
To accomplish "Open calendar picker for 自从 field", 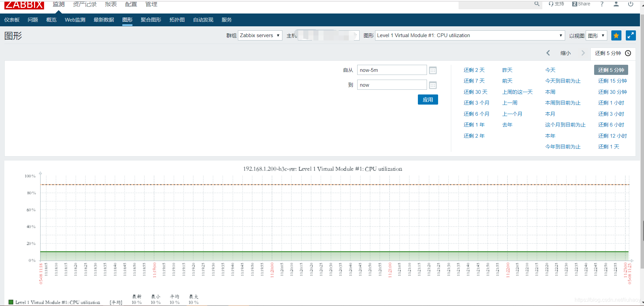I will (x=433, y=70).
